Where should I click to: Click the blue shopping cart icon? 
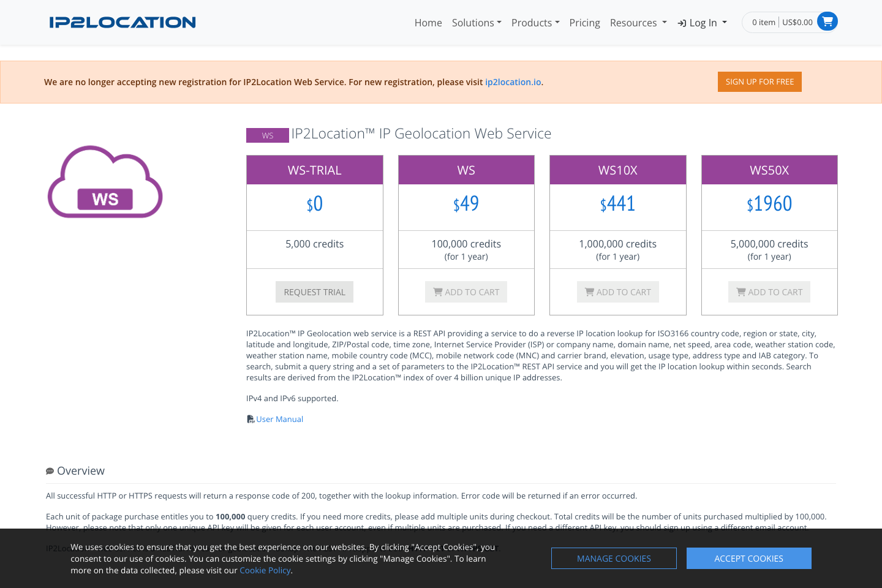click(828, 21)
